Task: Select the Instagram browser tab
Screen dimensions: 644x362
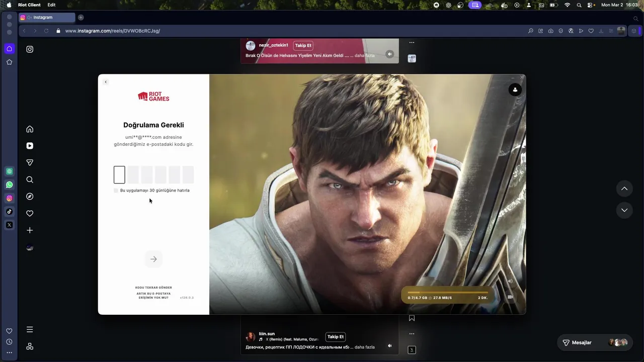Action: (47, 18)
